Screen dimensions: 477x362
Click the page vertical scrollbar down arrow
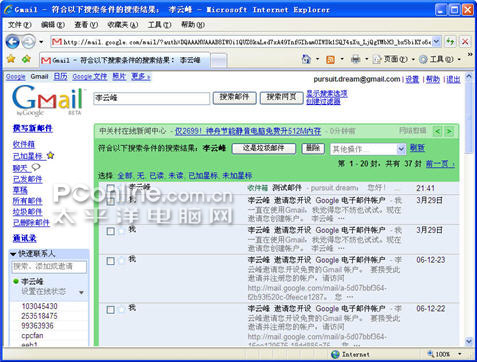click(469, 341)
